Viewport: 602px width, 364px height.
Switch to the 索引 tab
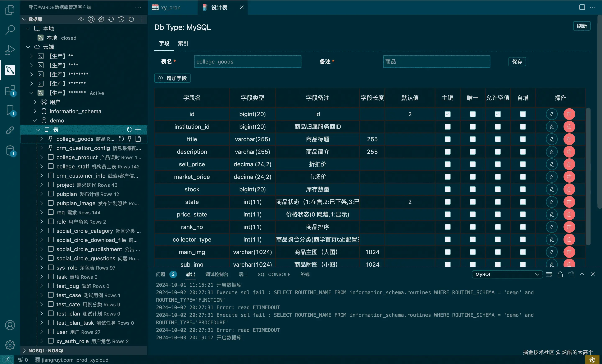click(183, 43)
